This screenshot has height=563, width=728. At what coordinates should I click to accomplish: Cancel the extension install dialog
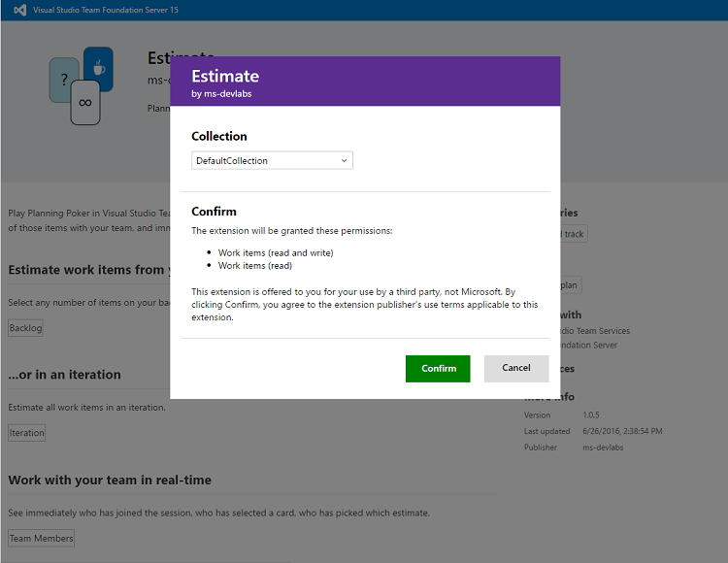pyautogui.click(x=516, y=368)
